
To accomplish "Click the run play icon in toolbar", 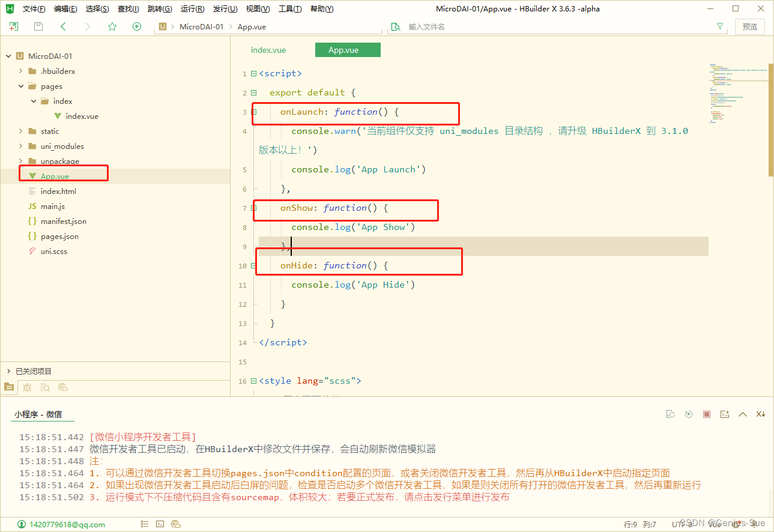I will tap(137, 26).
